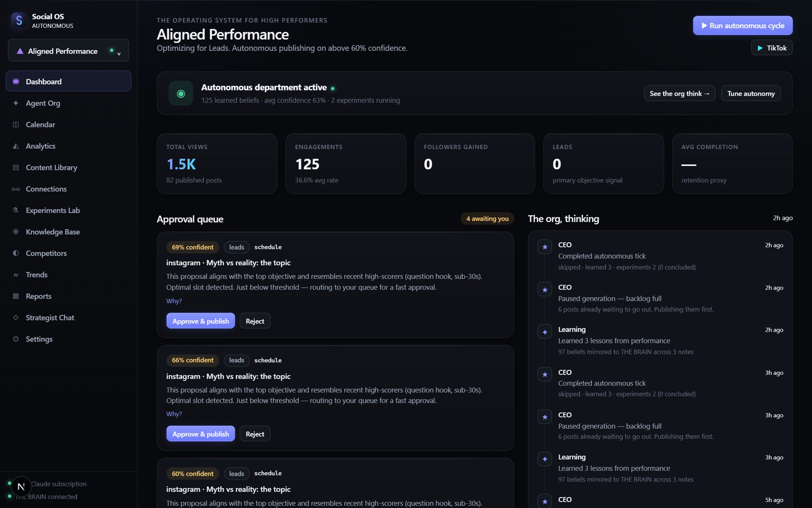This screenshot has width=812, height=508.
Task: Click the 82 published posts text
Action: tap(194, 180)
